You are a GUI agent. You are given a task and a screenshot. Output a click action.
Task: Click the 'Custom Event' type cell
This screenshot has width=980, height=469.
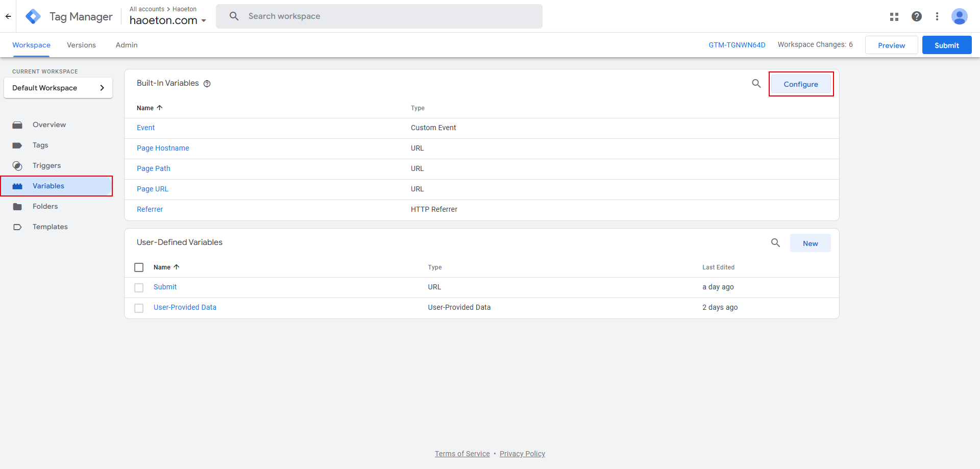click(x=433, y=128)
